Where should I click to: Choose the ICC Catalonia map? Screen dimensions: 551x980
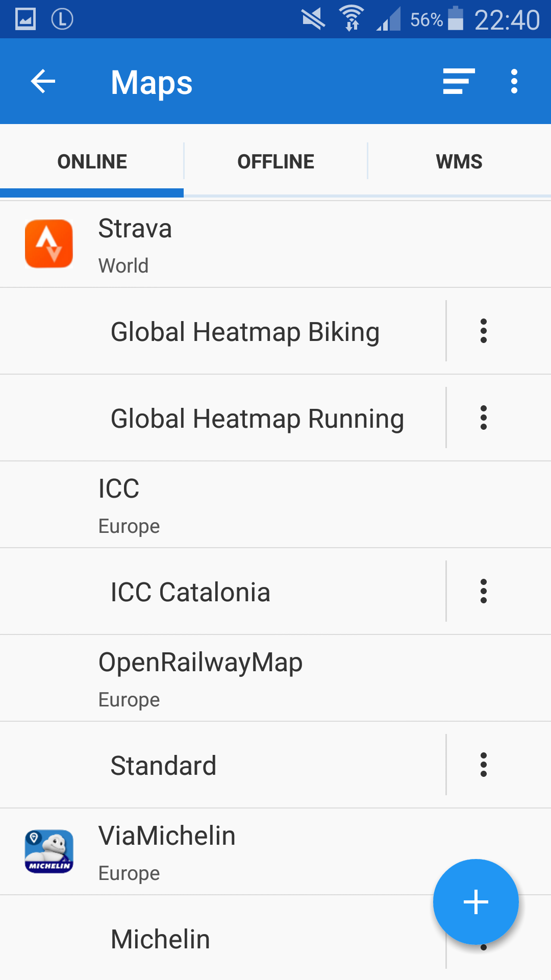[x=190, y=592]
